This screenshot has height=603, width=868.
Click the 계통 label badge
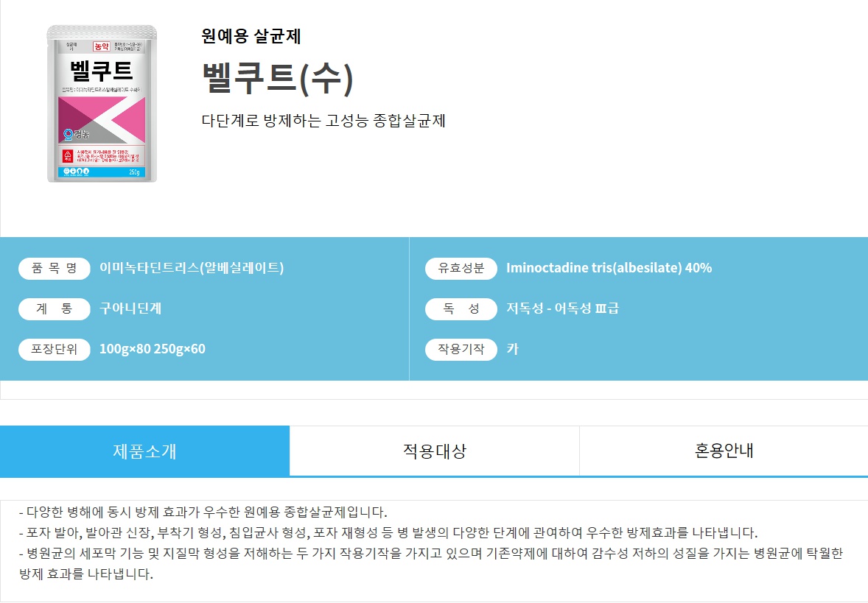coord(55,308)
